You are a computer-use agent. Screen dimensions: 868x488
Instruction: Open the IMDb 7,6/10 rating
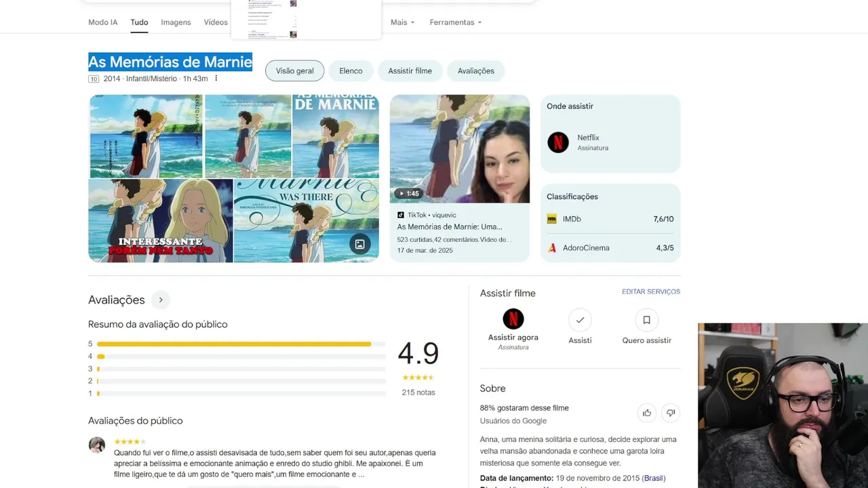[x=610, y=219]
